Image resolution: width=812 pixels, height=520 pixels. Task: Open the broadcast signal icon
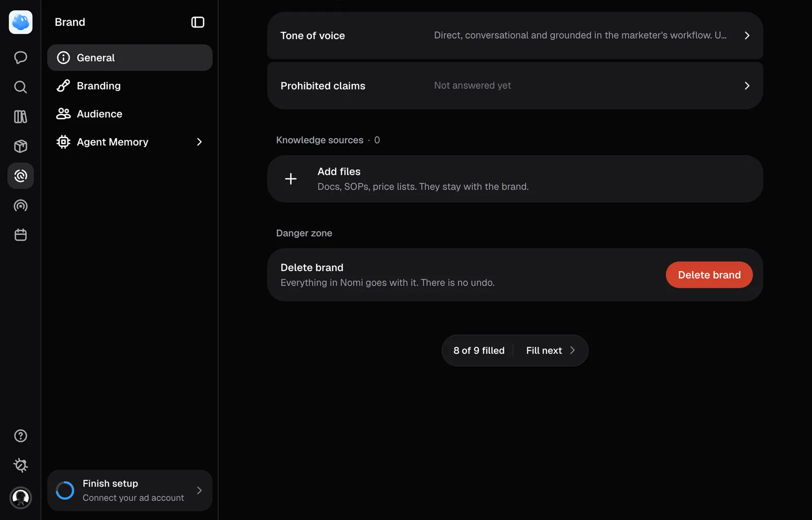coord(21,206)
